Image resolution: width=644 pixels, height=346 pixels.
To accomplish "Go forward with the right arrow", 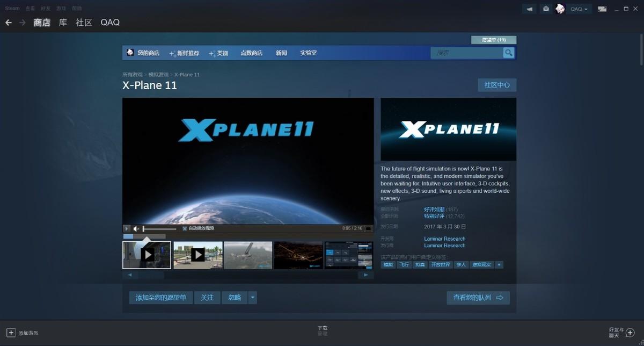I will tap(23, 23).
